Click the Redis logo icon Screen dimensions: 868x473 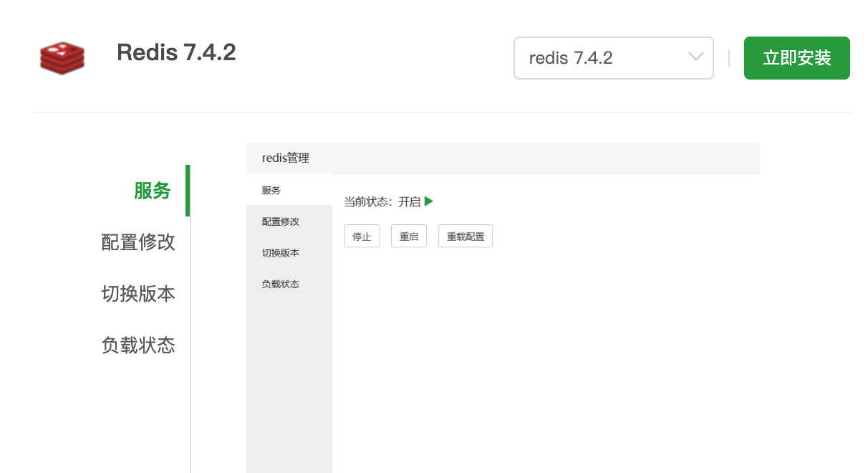62,58
